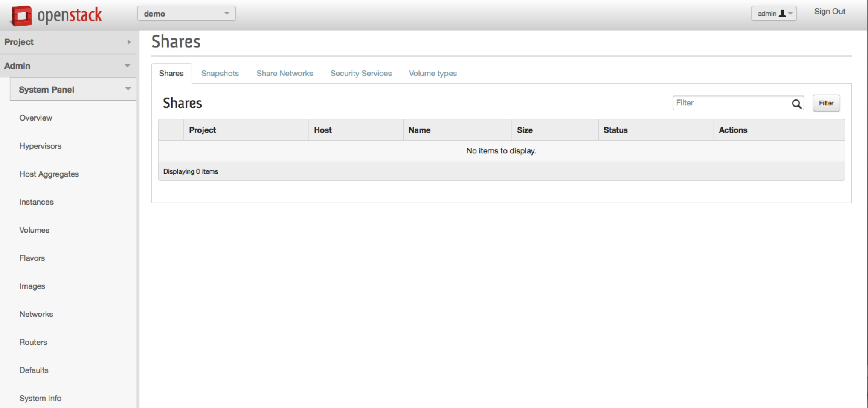868x408 pixels.
Task: Open Networks in the sidebar
Action: (36, 314)
